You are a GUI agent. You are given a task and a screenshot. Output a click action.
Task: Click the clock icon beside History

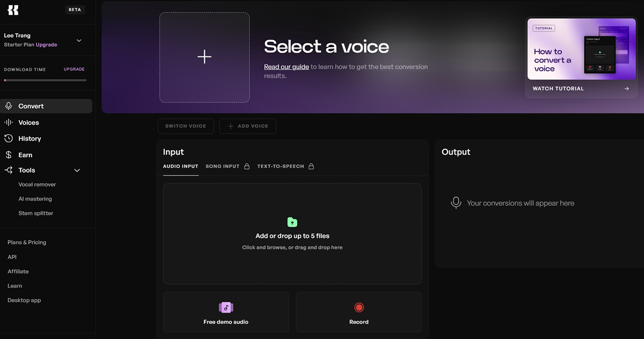click(x=9, y=139)
